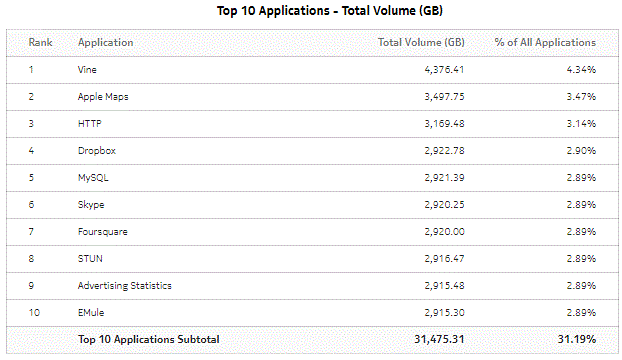Click the value 3,169.48
This screenshot has width=622, height=360.
444,124
